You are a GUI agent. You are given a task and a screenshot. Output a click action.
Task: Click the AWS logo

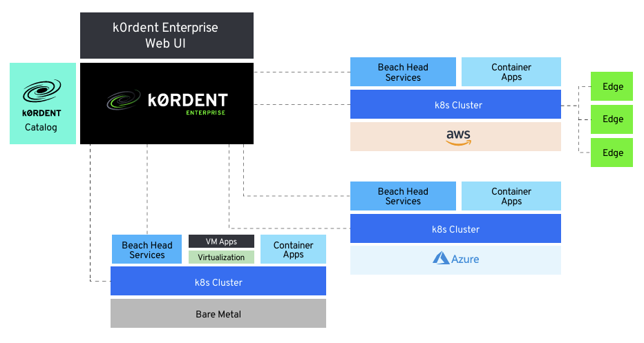[x=458, y=137]
